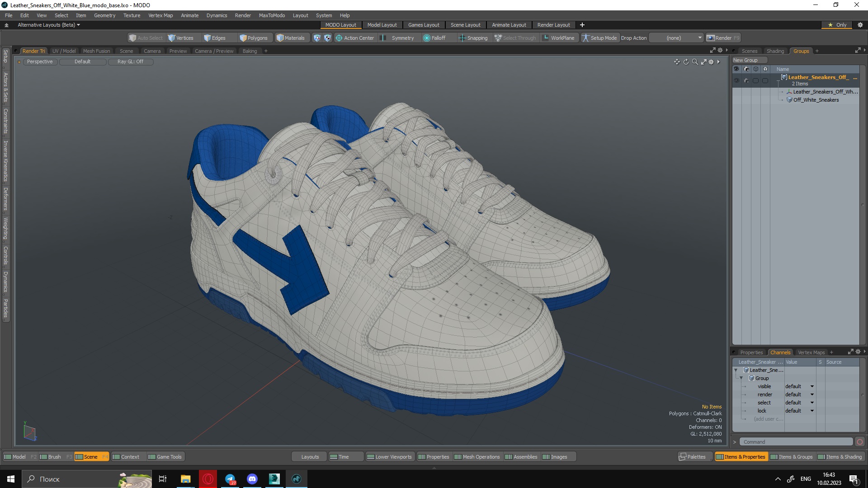
Task: Click the Layouts button at bottom
Action: [x=310, y=457]
